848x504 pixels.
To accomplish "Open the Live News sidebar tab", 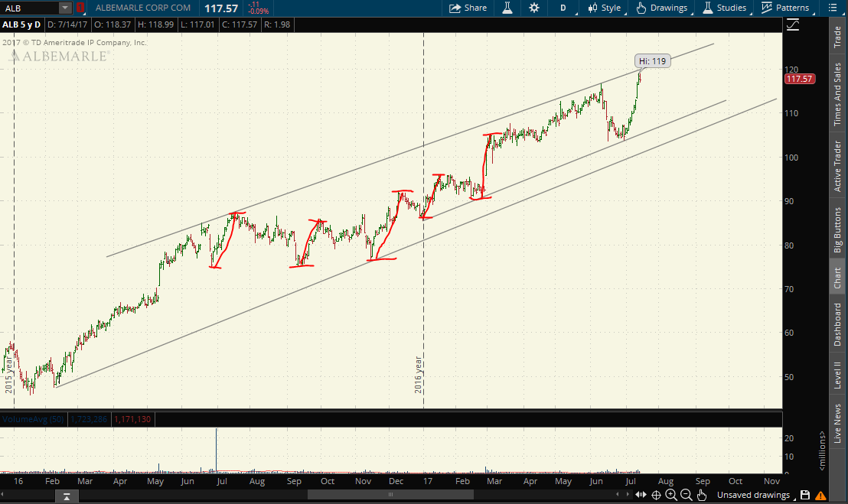I will [838, 424].
